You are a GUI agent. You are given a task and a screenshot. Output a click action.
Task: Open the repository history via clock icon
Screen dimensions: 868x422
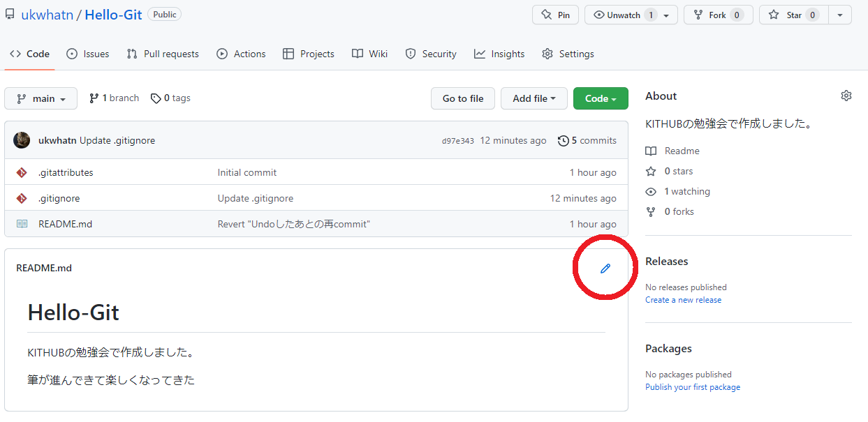tap(563, 140)
